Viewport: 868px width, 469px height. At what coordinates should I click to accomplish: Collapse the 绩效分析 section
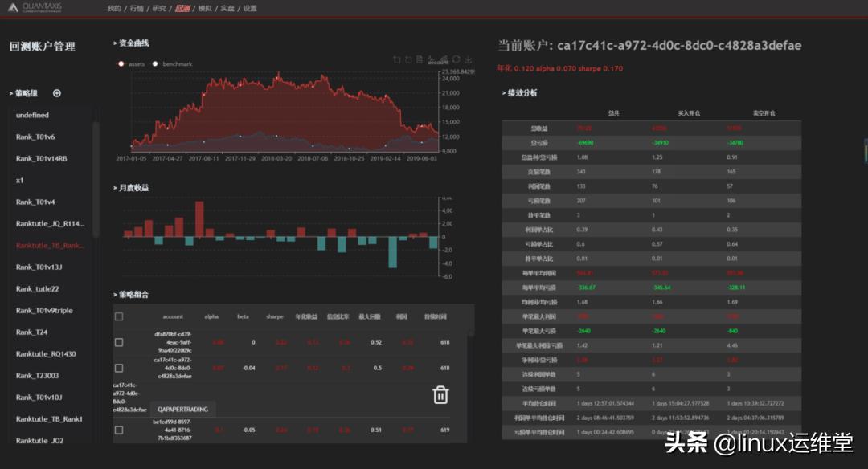pyautogui.click(x=520, y=92)
